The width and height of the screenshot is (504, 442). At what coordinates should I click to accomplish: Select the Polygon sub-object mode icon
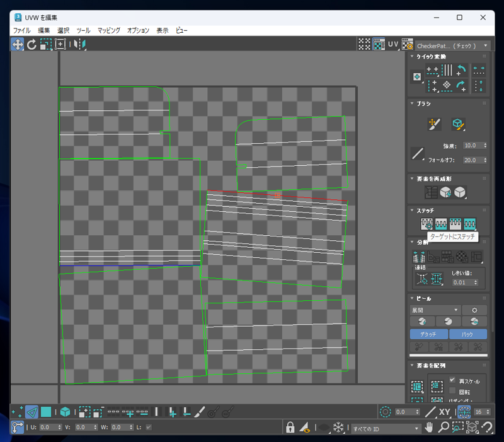click(46, 412)
